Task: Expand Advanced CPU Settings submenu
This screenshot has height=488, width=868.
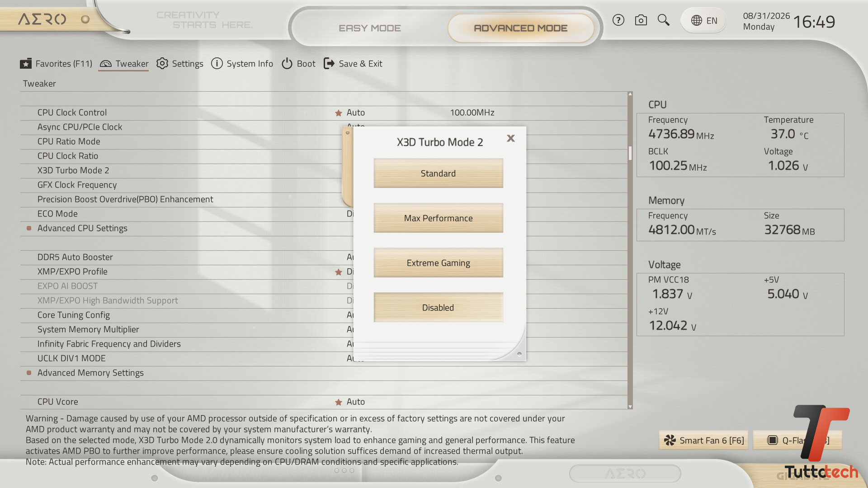Action: click(x=82, y=228)
